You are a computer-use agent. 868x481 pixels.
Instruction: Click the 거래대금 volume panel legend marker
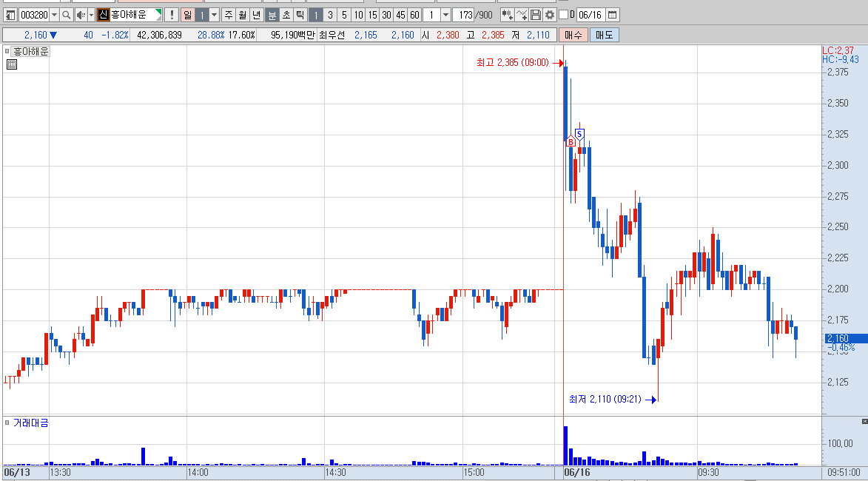(7, 423)
